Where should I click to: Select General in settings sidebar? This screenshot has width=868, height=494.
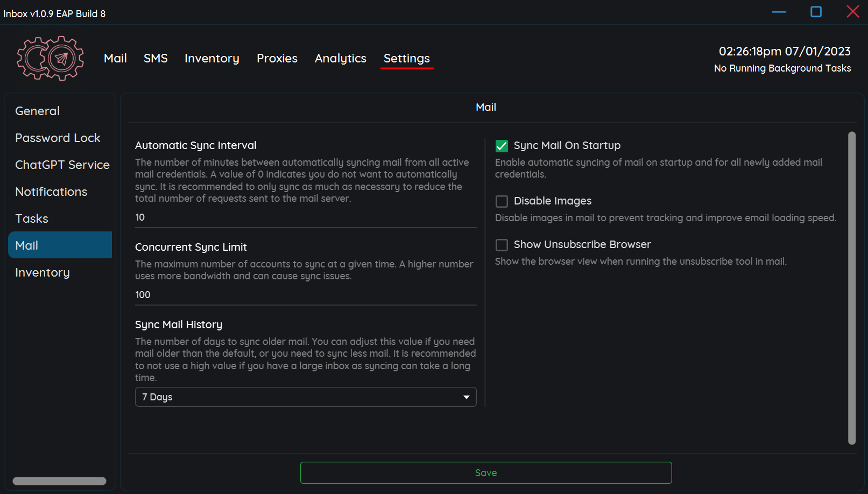38,111
